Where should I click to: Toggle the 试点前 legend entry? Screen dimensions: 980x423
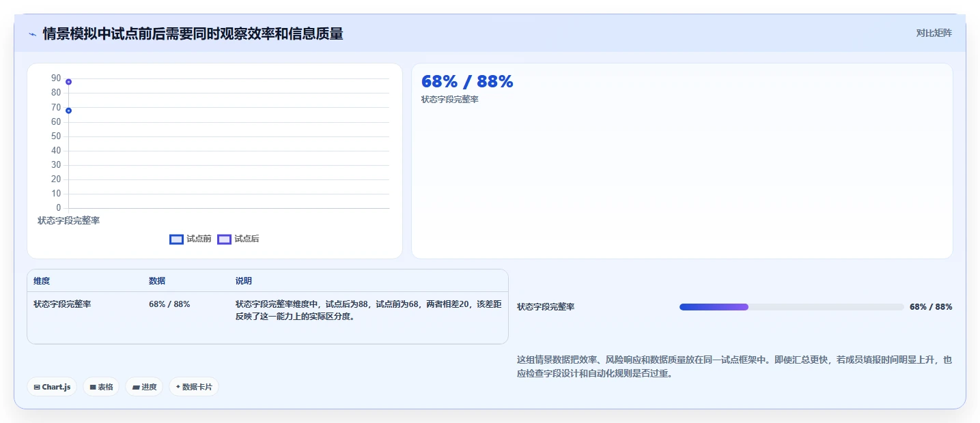(191, 239)
